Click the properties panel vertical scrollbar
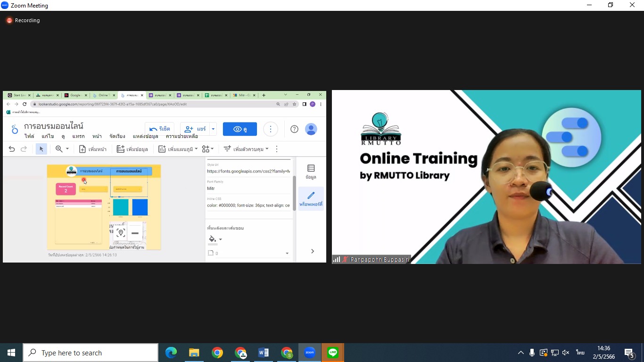The height and width of the screenshot is (362, 644). [295, 193]
